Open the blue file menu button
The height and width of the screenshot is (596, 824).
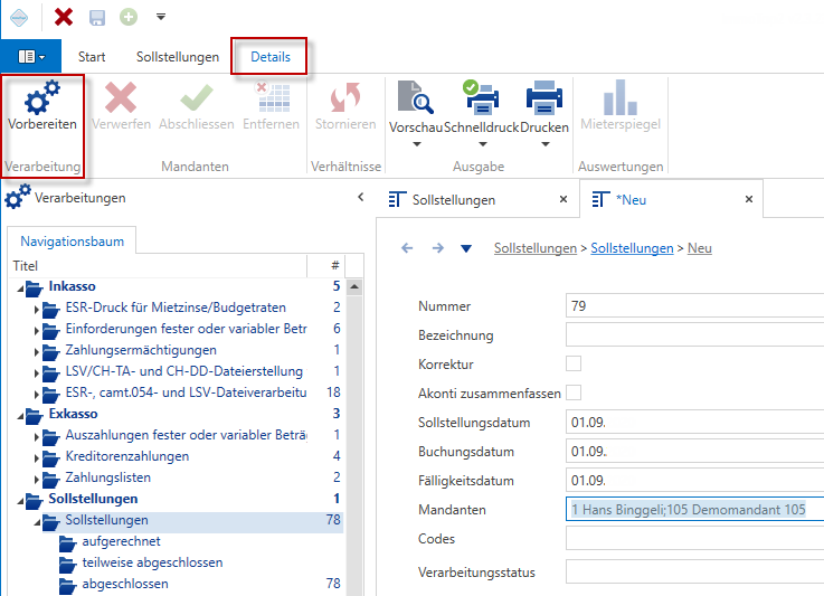coord(32,56)
